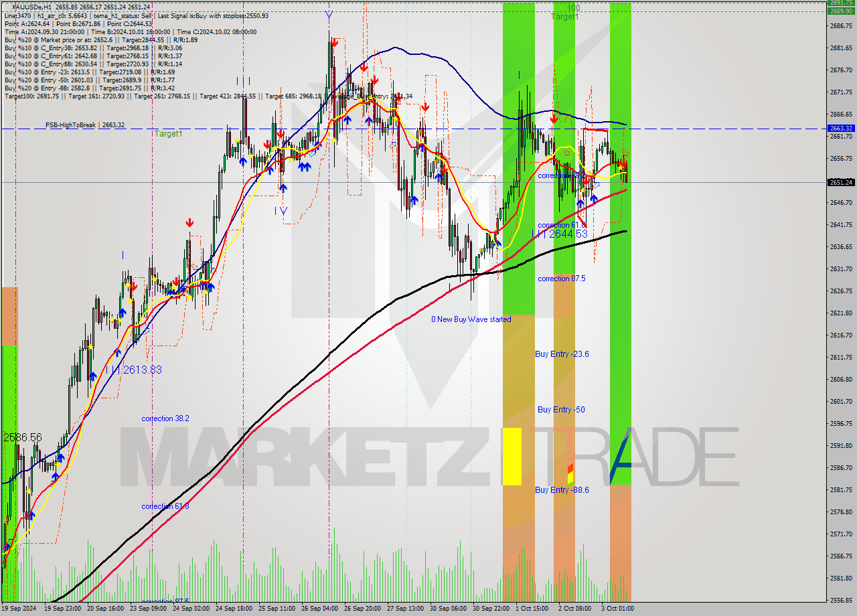Click the '26 Sep 20:00' time axis label

pos(362,609)
